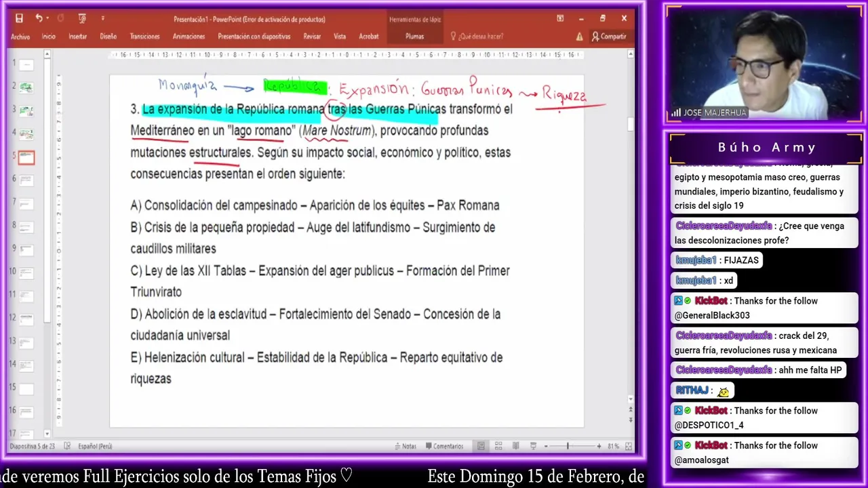The image size is (868, 488).
Task: Select slide 1 thumbnail
Action: [x=26, y=66]
